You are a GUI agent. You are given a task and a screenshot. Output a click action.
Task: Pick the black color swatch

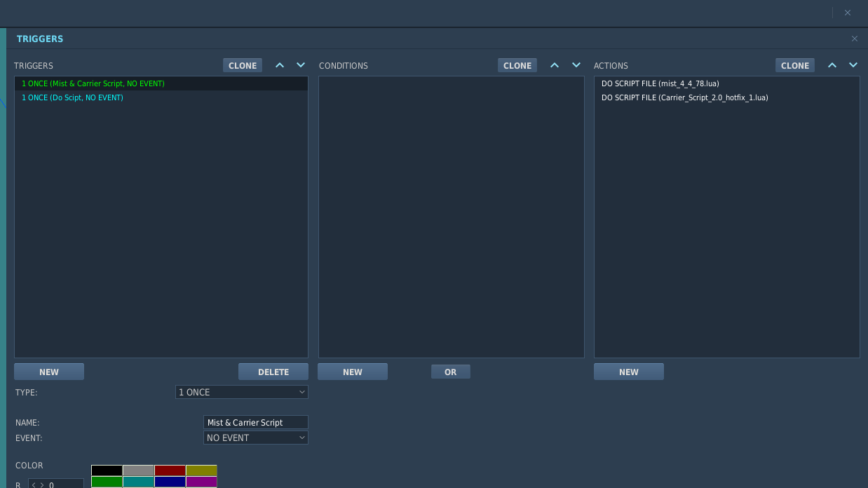tap(107, 470)
